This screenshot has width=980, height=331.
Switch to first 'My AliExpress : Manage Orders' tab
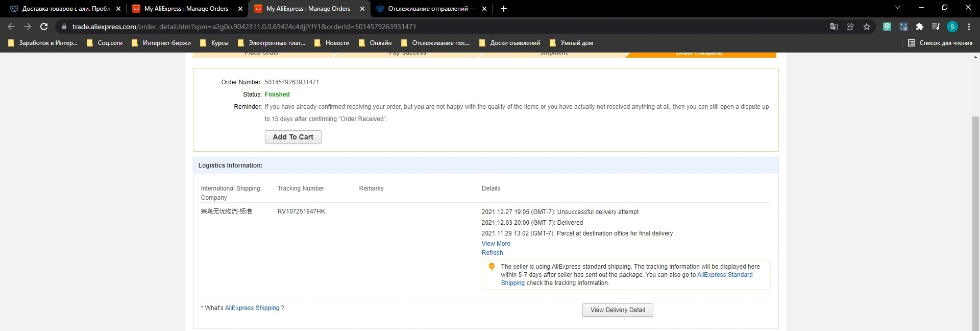click(187, 9)
